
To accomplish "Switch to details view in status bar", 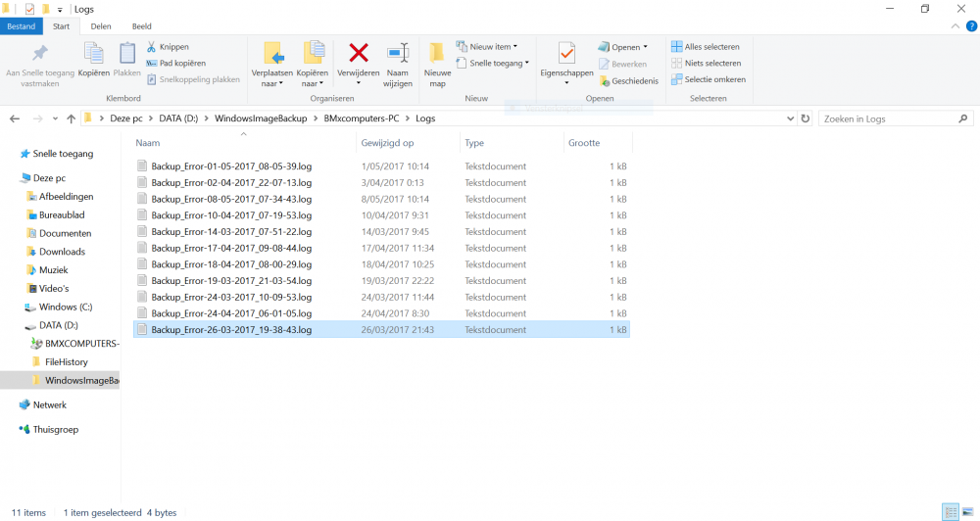I will pos(950,512).
